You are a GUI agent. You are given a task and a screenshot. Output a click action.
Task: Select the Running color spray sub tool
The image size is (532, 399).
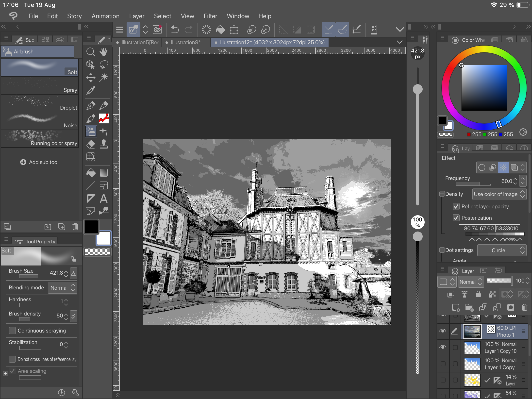coord(40,139)
